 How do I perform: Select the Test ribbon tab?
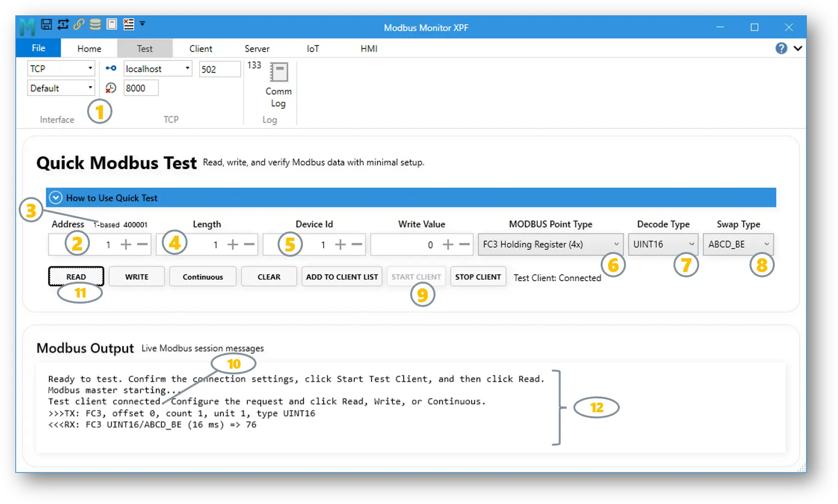[145, 49]
